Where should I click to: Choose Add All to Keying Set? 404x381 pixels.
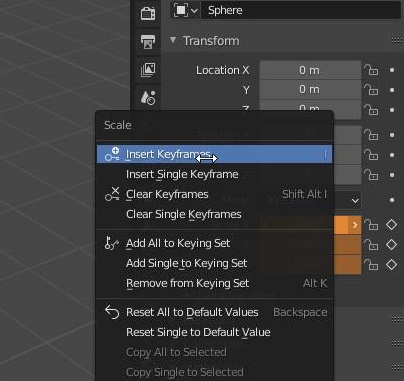point(214,243)
